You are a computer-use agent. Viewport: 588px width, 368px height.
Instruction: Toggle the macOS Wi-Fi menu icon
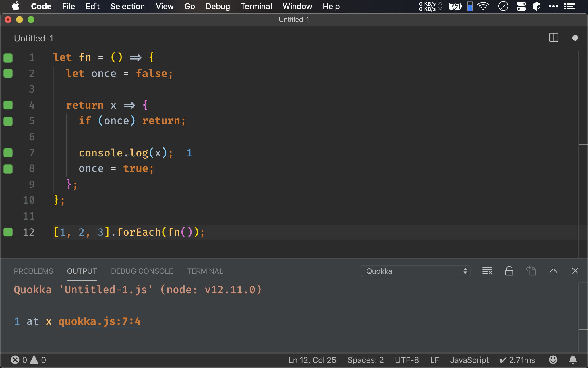(x=483, y=6)
